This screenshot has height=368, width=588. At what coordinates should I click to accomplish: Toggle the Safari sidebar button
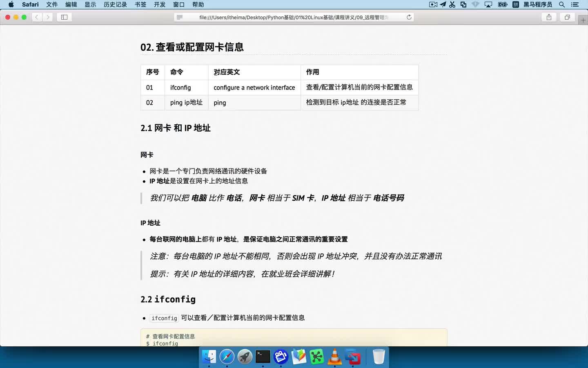(65, 17)
